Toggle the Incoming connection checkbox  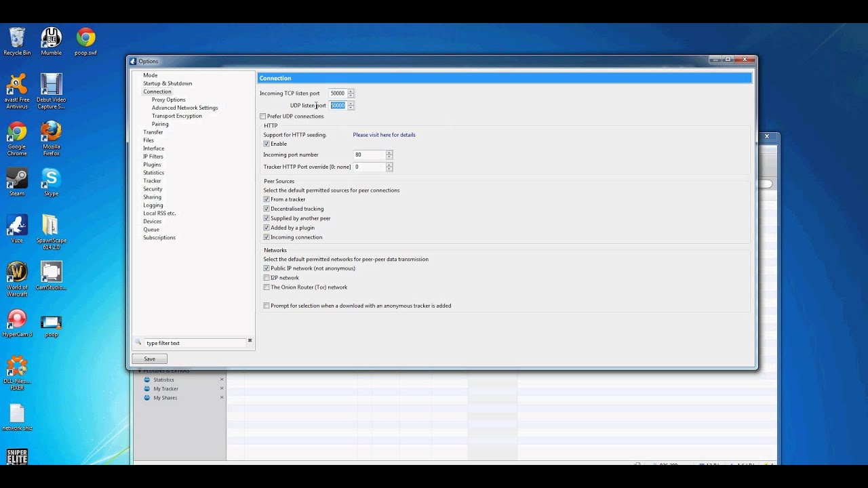click(267, 237)
